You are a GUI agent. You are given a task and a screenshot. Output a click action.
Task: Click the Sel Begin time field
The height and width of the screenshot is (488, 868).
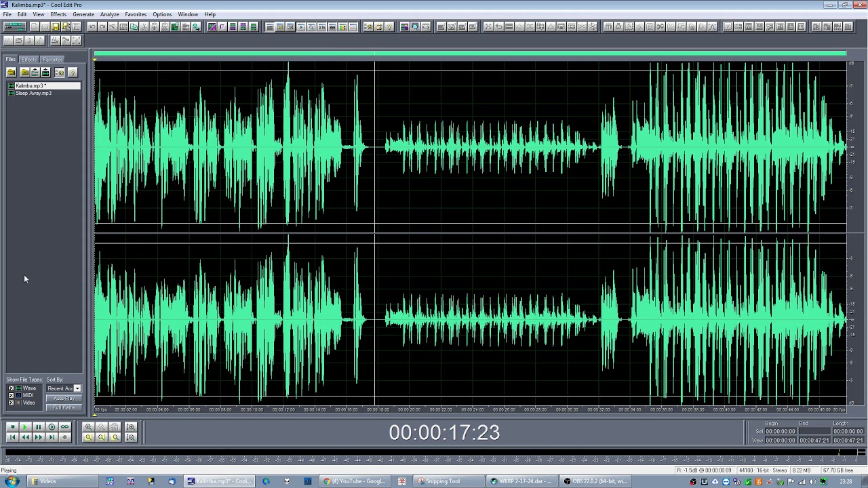pyautogui.click(x=781, y=431)
